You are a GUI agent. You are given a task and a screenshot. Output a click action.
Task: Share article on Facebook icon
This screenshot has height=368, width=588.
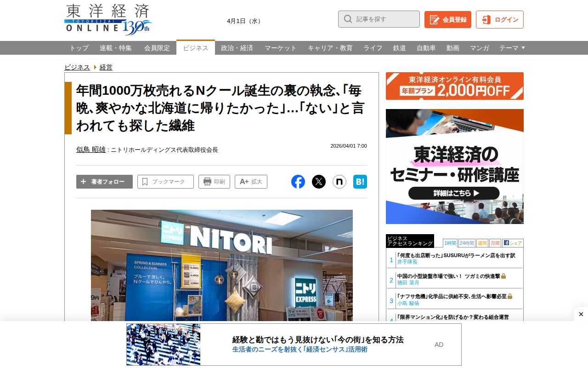(x=298, y=182)
